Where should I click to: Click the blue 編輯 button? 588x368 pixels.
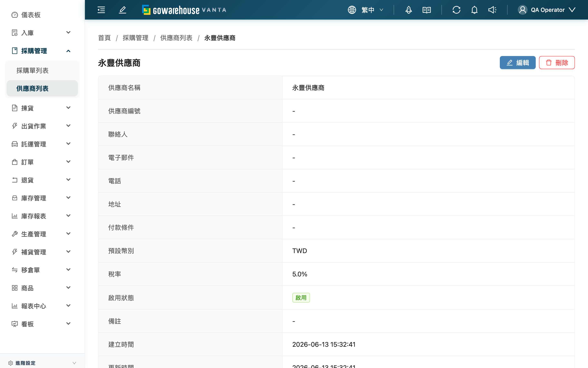518,63
